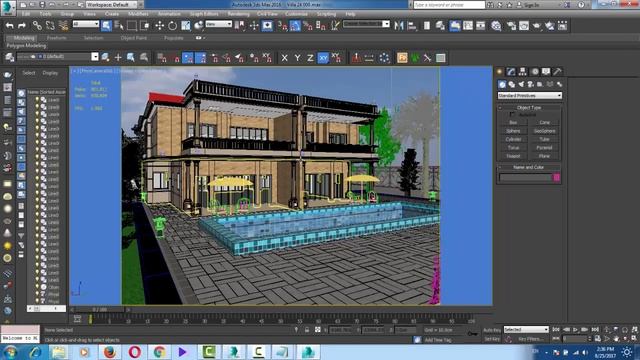Choose the Rectangular Selection Region tool
This screenshot has height=360, width=640.
[132, 26]
